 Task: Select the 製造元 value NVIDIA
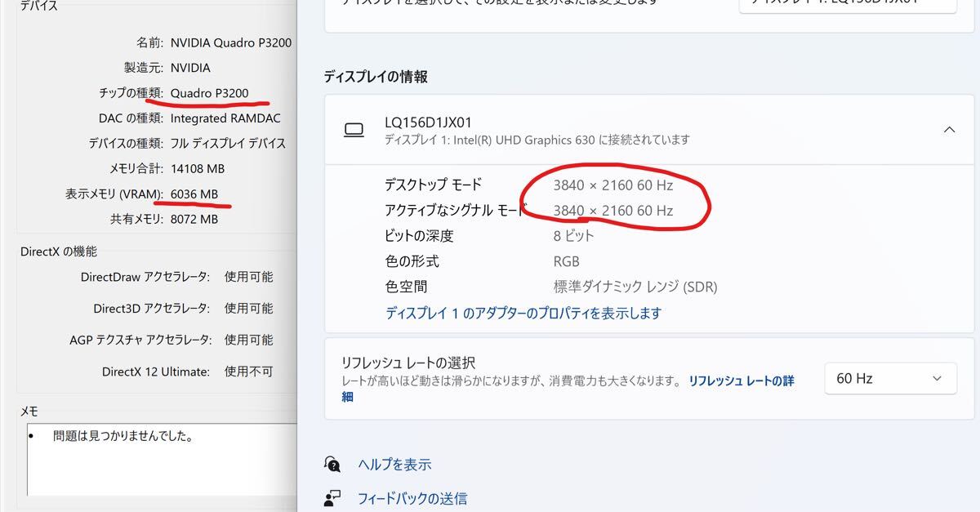pos(190,68)
